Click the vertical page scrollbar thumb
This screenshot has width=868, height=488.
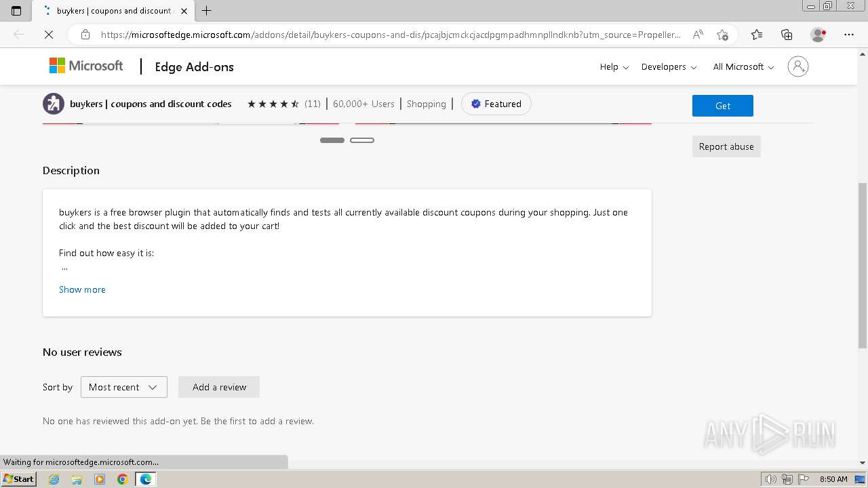point(863,266)
